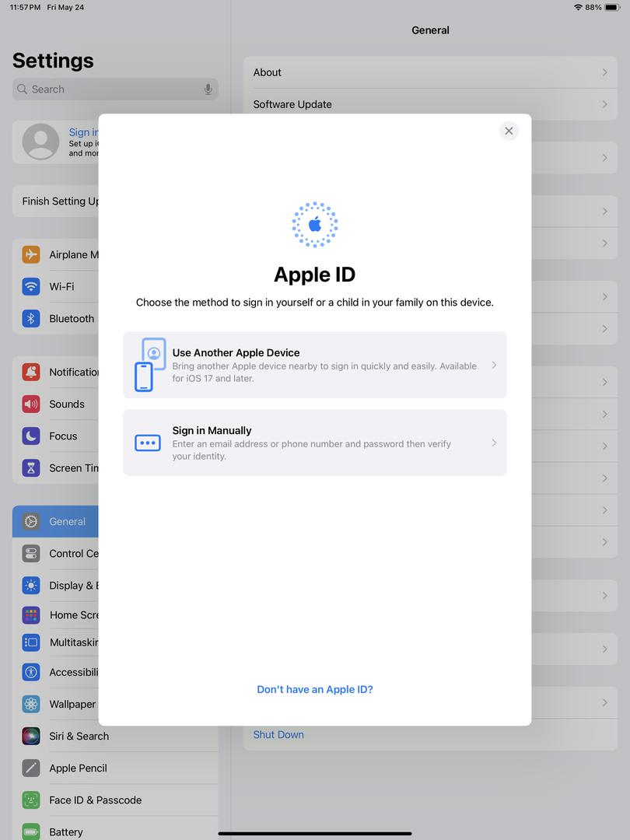Image resolution: width=630 pixels, height=840 pixels.
Task: Open Apple Pencil icon
Action: click(x=31, y=768)
